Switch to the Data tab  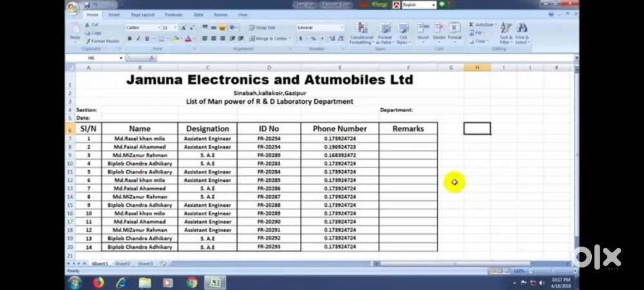[x=198, y=15]
